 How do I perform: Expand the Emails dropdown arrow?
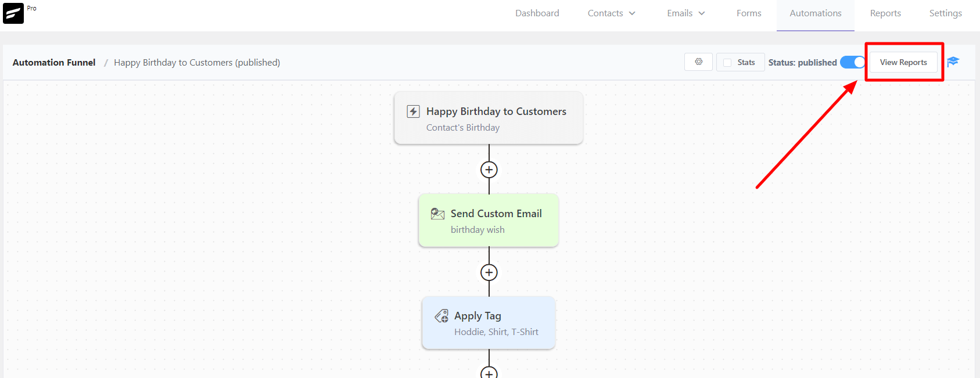[702, 13]
